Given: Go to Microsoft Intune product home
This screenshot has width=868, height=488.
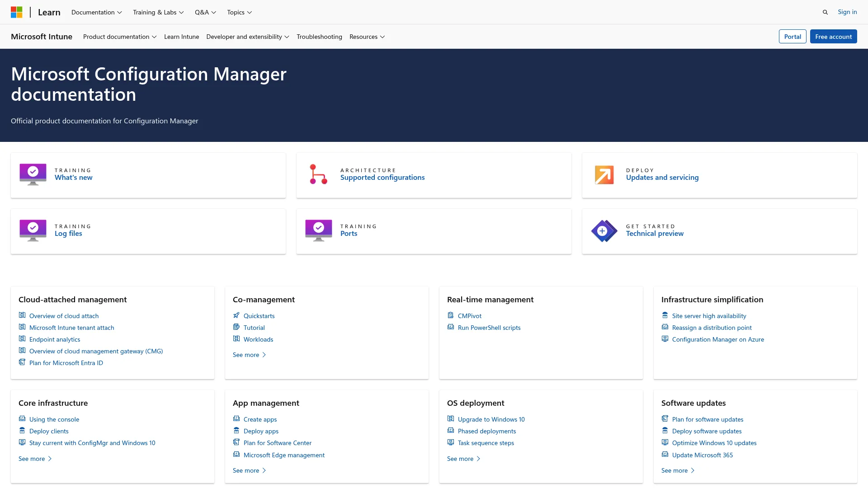Looking at the screenshot, I should pos(42,37).
